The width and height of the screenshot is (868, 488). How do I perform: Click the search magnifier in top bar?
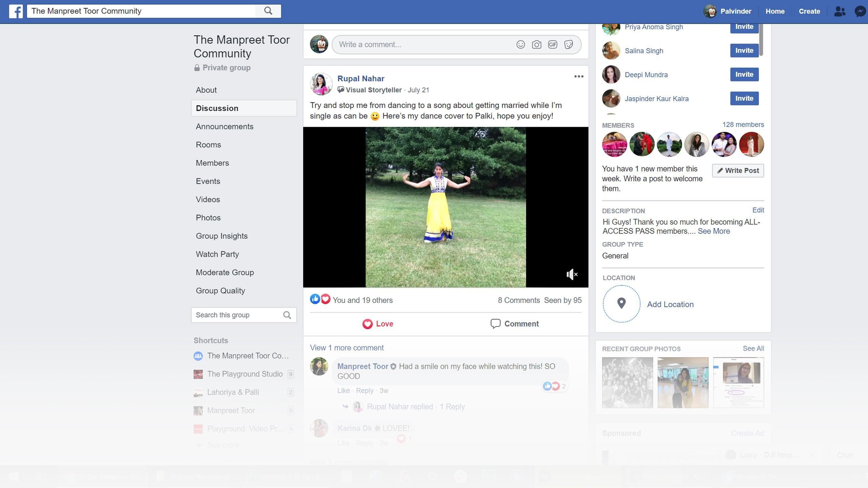click(x=268, y=11)
